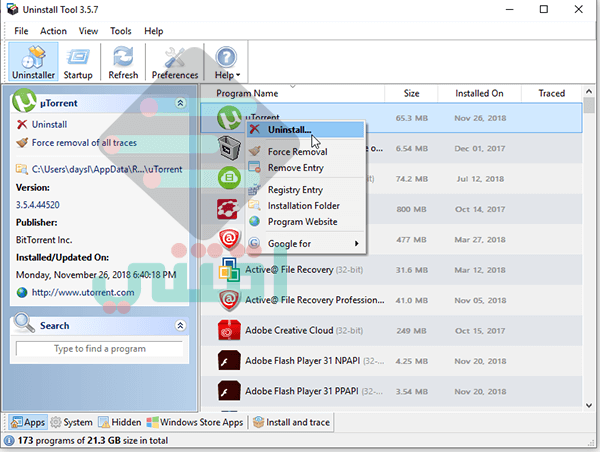Open Installation Folder from context menu
Viewport: 600px width, 452px height.
(x=305, y=206)
